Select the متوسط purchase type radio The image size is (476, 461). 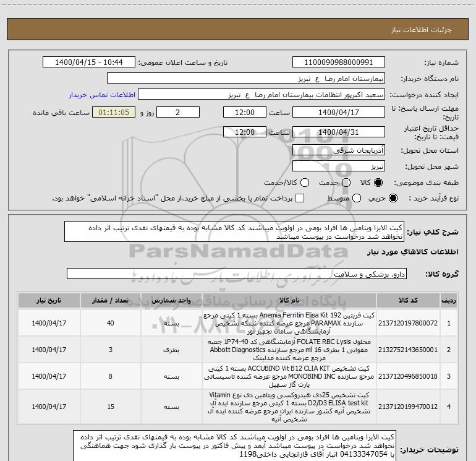(x=357, y=199)
